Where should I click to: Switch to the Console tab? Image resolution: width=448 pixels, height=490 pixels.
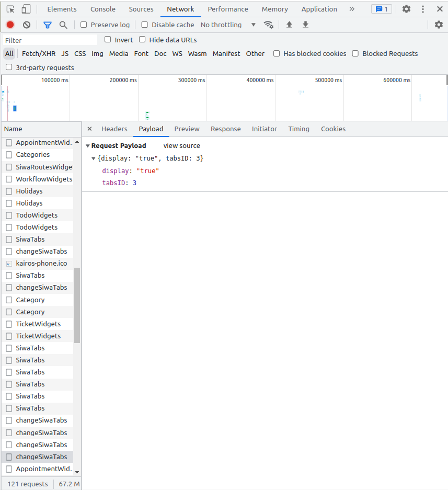(x=103, y=9)
